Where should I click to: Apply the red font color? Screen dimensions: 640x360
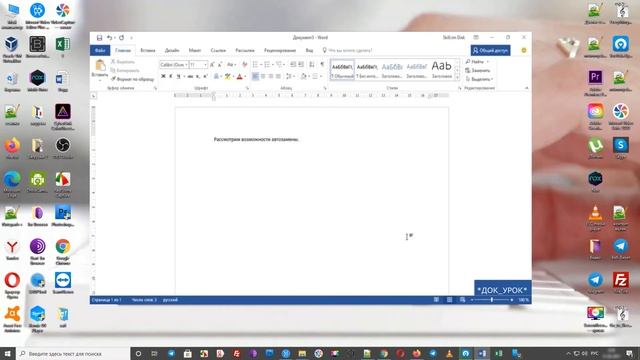pos(240,76)
